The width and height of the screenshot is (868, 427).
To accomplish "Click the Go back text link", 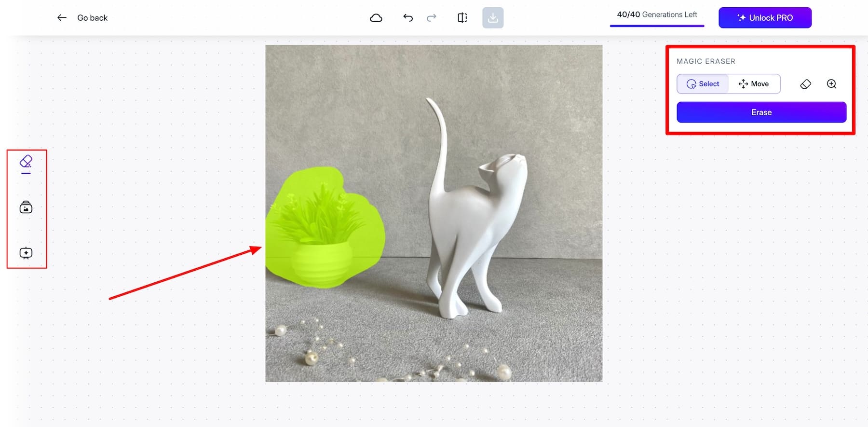I will coord(92,18).
